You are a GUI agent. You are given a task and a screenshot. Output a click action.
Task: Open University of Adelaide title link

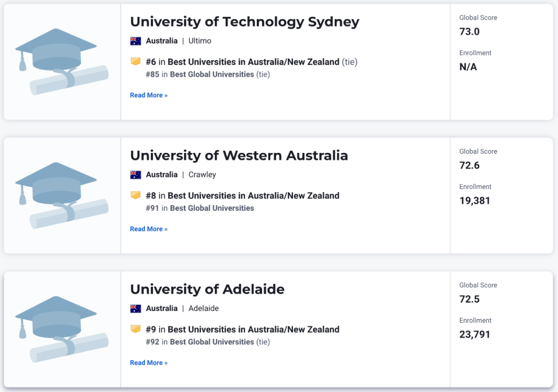pyautogui.click(x=207, y=289)
